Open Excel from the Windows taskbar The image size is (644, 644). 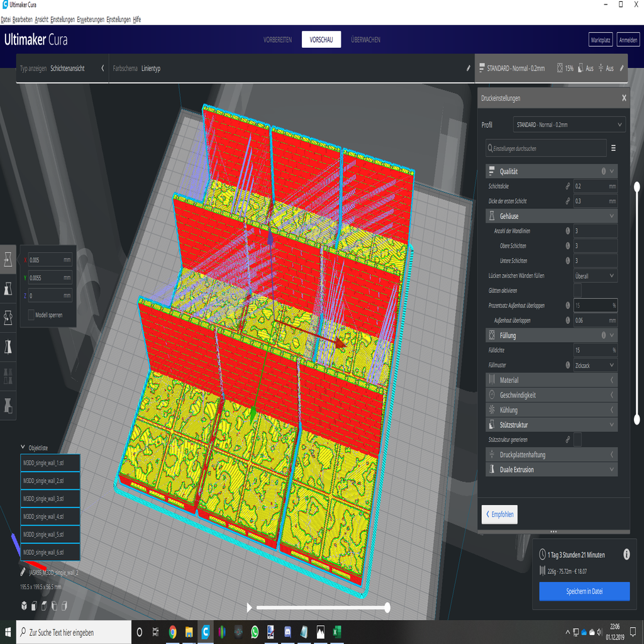[337, 631]
